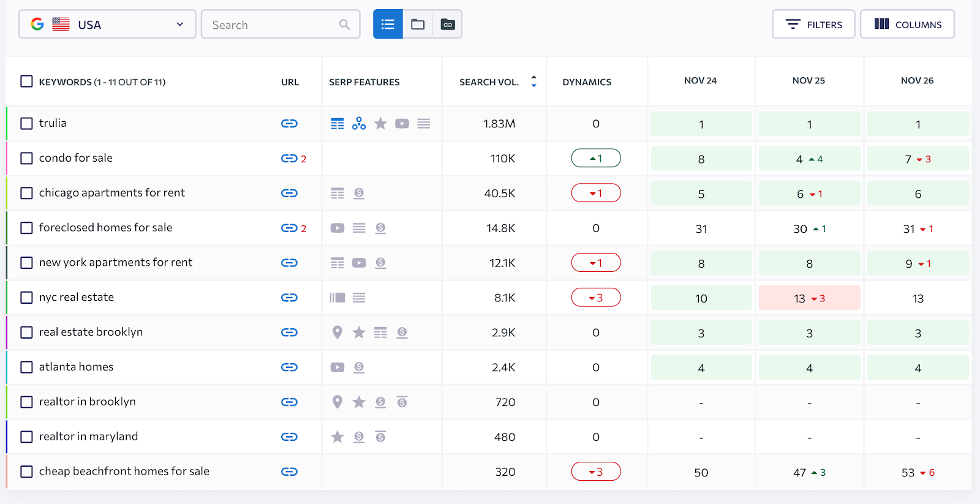The width and height of the screenshot is (980, 504).
Task: Click the Nov 26 rank 53 for cheap beachfront homes
Action: click(908, 473)
